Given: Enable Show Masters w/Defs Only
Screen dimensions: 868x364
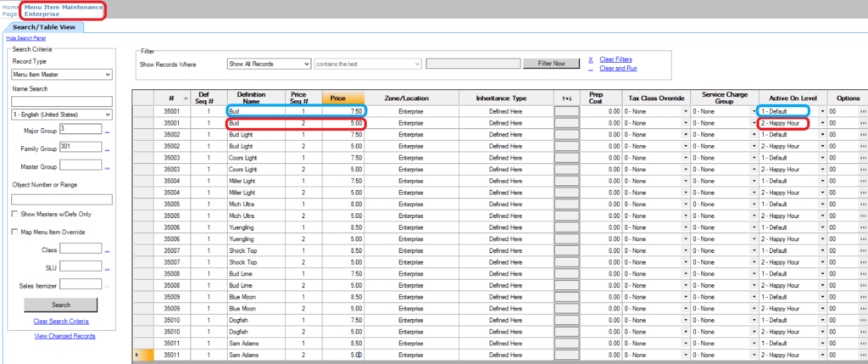Looking at the screenshot, I should pos(15,214).
